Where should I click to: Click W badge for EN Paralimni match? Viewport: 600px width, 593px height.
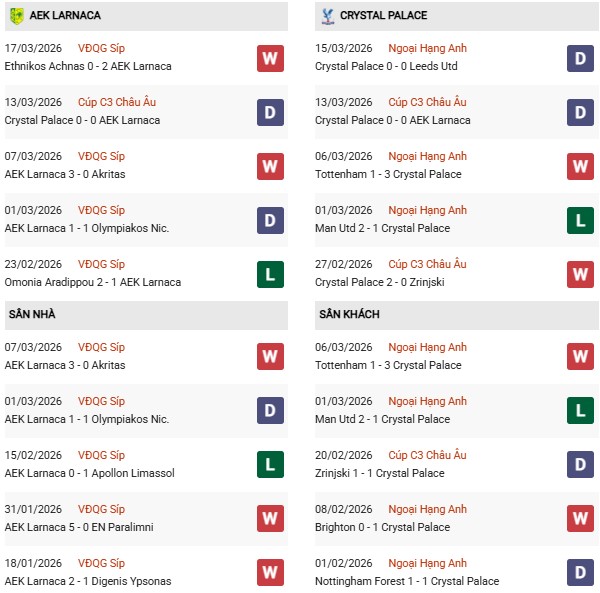270,519
